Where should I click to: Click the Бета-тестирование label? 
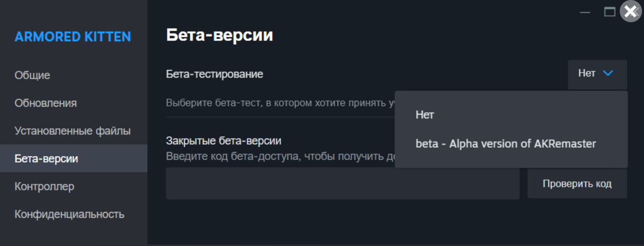215,74
